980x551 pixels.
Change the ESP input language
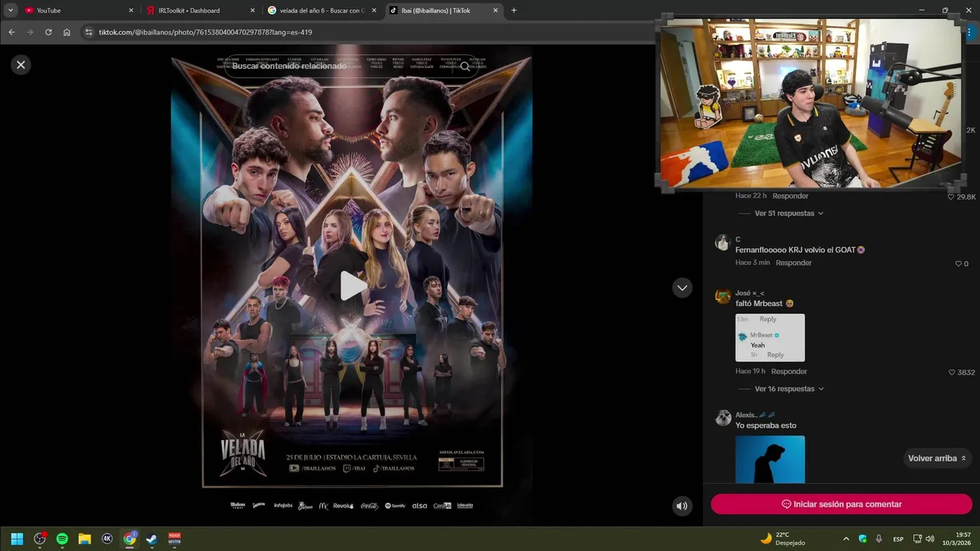point(898,539)
